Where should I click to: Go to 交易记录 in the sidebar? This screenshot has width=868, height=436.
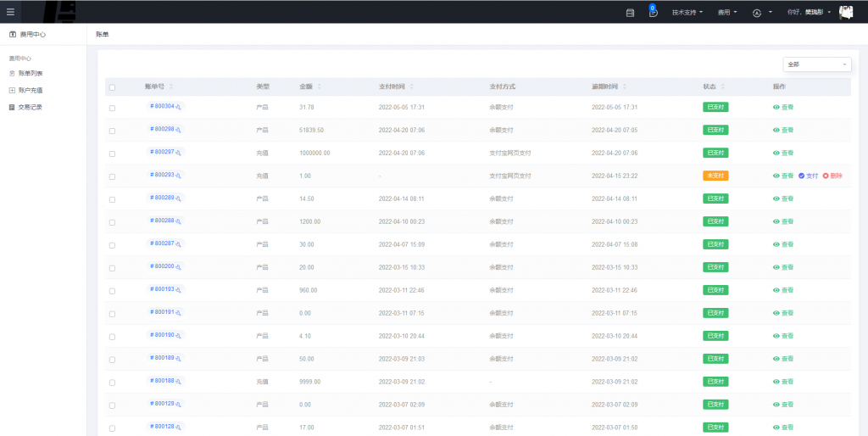31,107
